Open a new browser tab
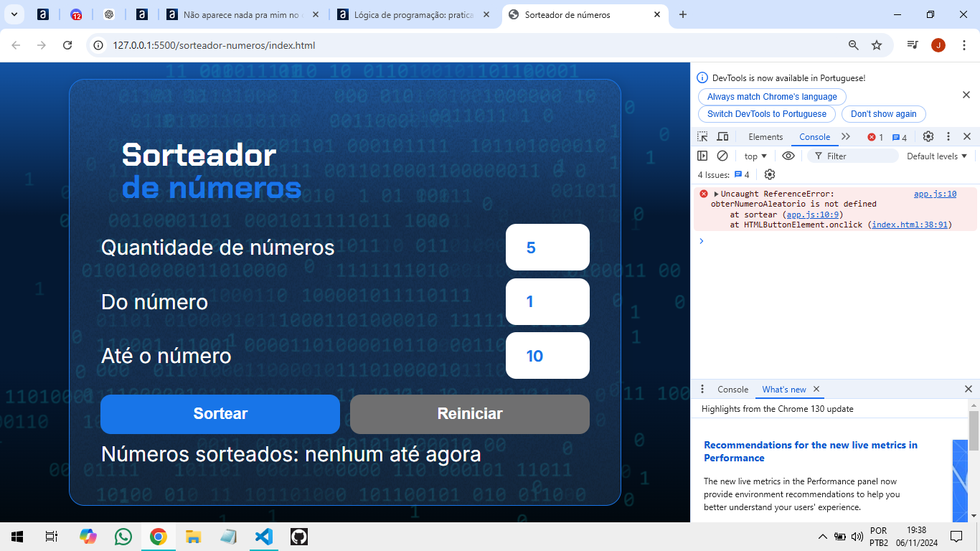The width and height of the screenshot is (980, 551). 683,14
